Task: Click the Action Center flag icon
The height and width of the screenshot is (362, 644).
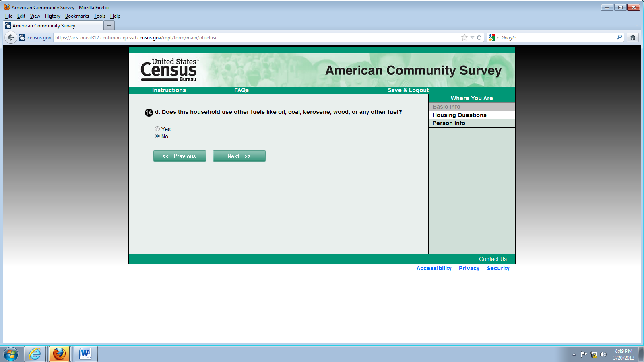Action: pyautogui.click(x=584, y=354)
